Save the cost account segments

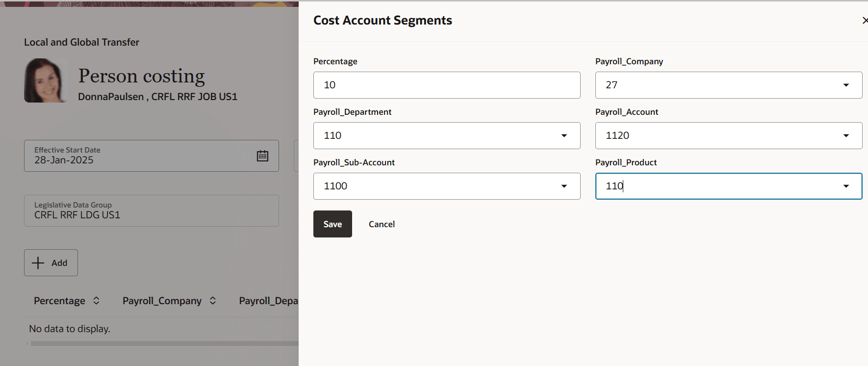332,224
